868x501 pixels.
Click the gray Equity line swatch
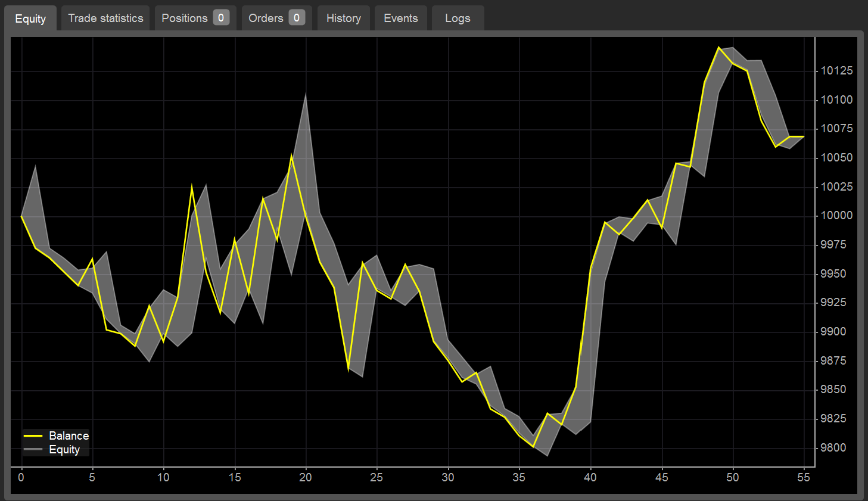click(33, 450)
